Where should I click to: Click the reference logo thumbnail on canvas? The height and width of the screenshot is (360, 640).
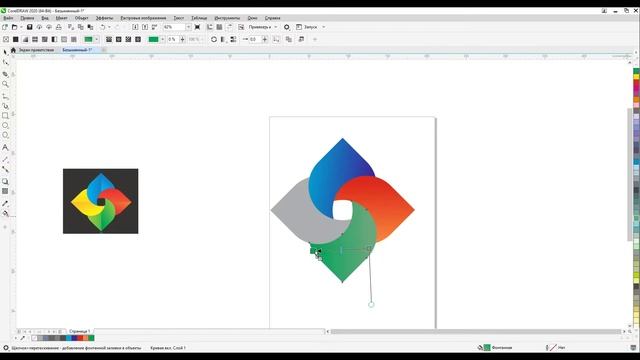(x=100, y=201)
